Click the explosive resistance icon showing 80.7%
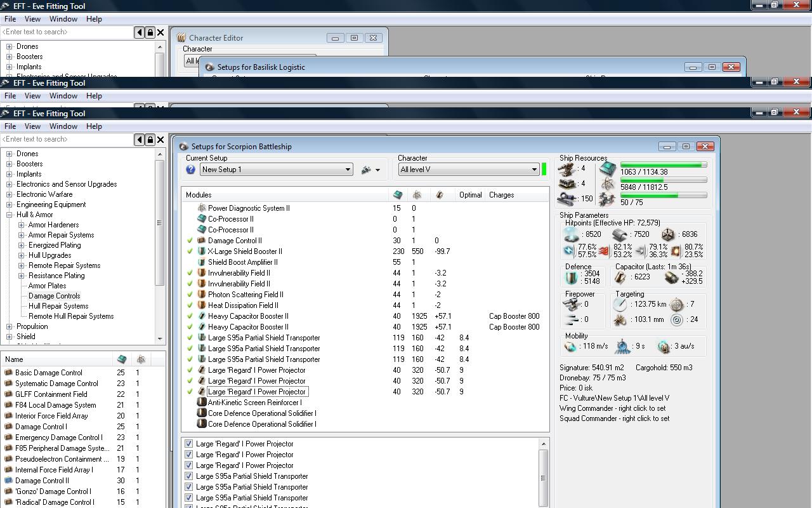This screenshot has height=508, width=812. [676, 251]
